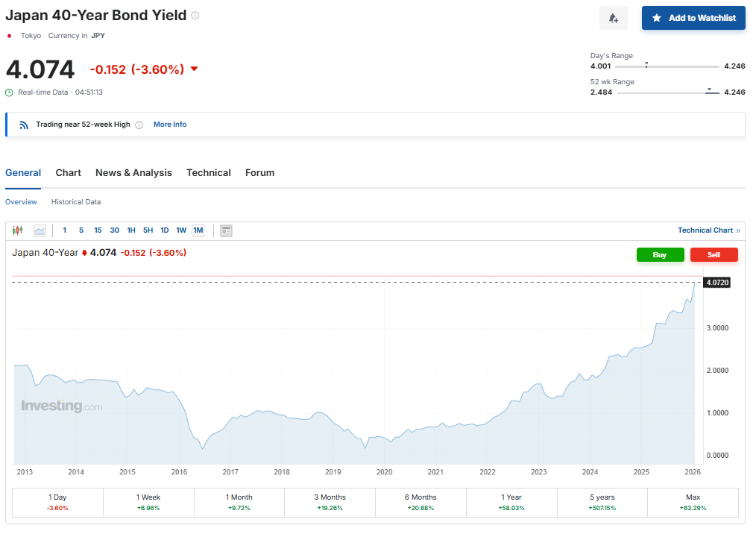Switch to News & Analysis tab
This screenshot has width=756, height=534.
[x=133, y=173]
